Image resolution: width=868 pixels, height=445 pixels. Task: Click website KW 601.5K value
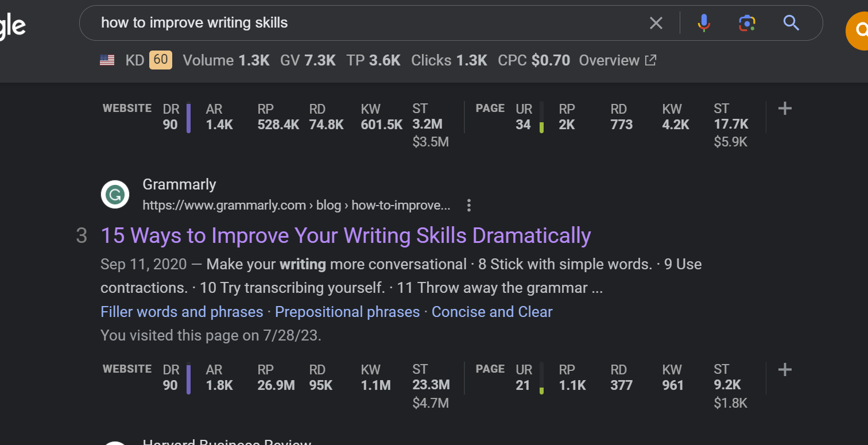pos(382,125)
